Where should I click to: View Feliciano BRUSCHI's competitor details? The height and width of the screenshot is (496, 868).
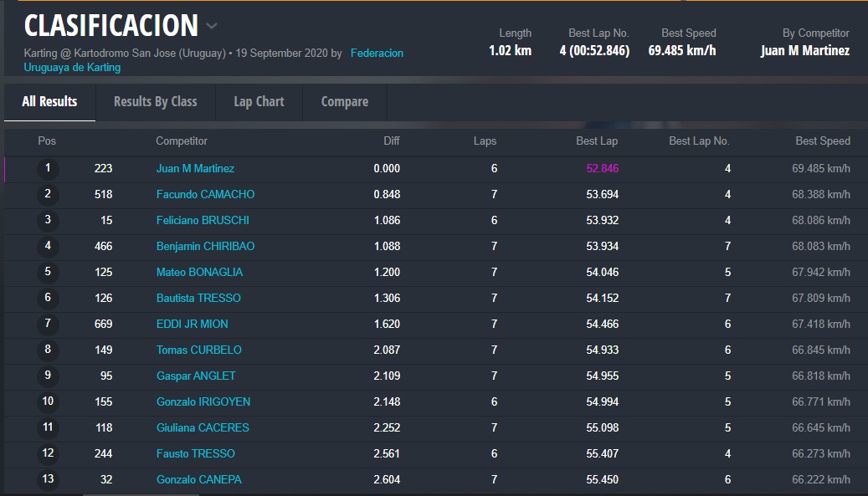tap(203, 220)
